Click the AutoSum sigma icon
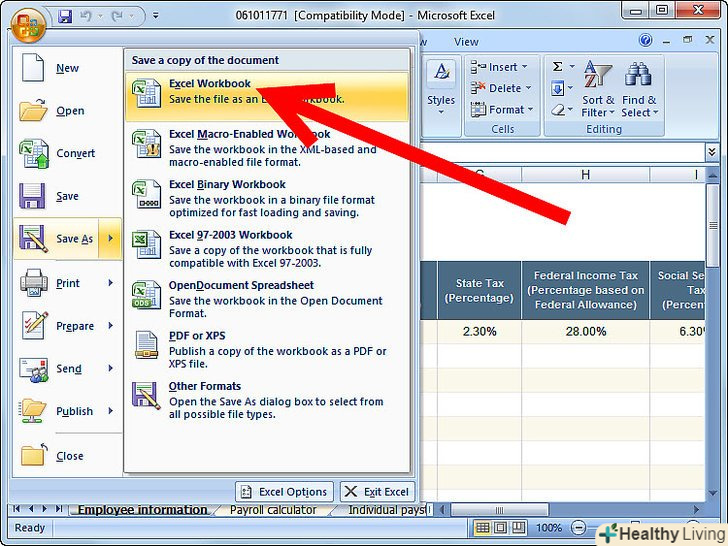The height and width of the screenshot is (546, 728). (558, 66)
